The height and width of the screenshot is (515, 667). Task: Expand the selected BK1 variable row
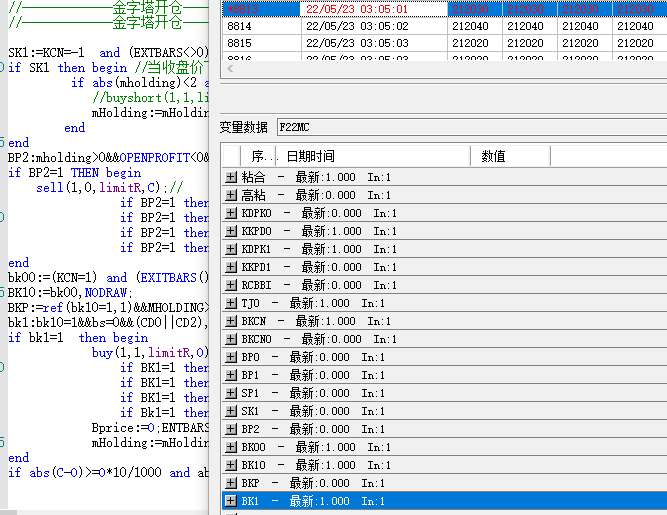231,501
